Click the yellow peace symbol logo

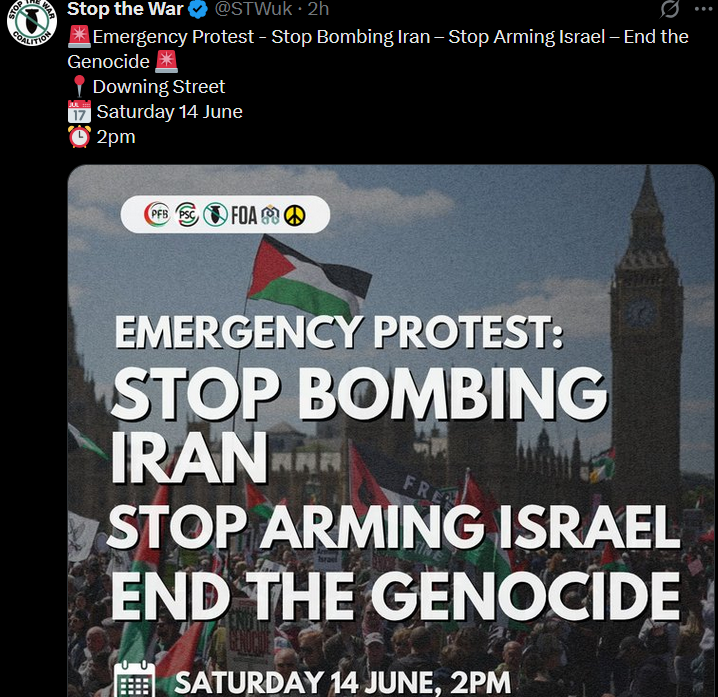294,215
